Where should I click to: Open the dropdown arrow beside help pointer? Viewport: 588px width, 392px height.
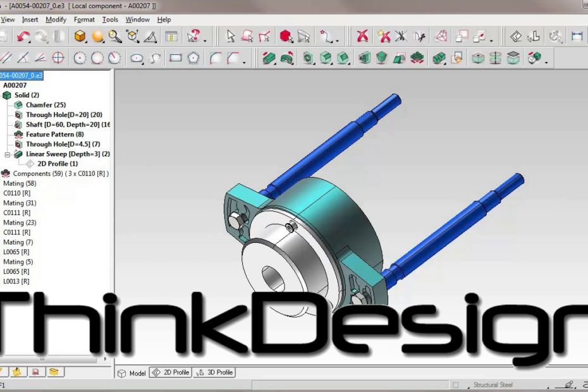[x=205, y=40]
